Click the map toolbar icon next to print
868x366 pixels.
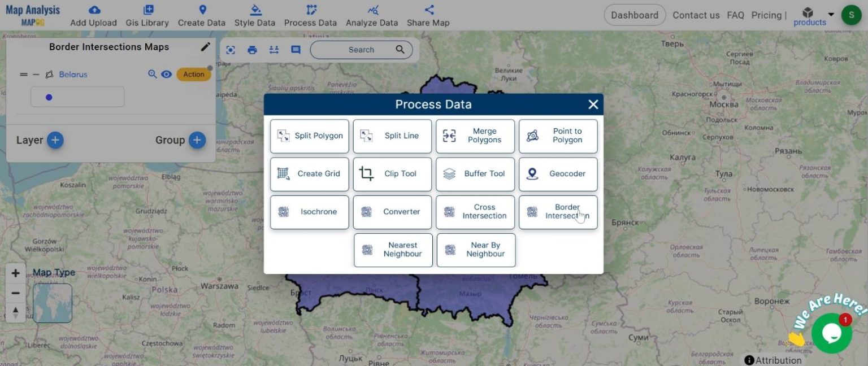274,50
